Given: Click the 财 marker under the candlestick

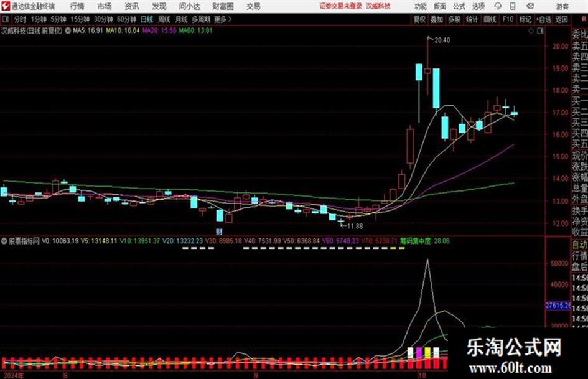Looking at the screenshot, I should [220, 232].
